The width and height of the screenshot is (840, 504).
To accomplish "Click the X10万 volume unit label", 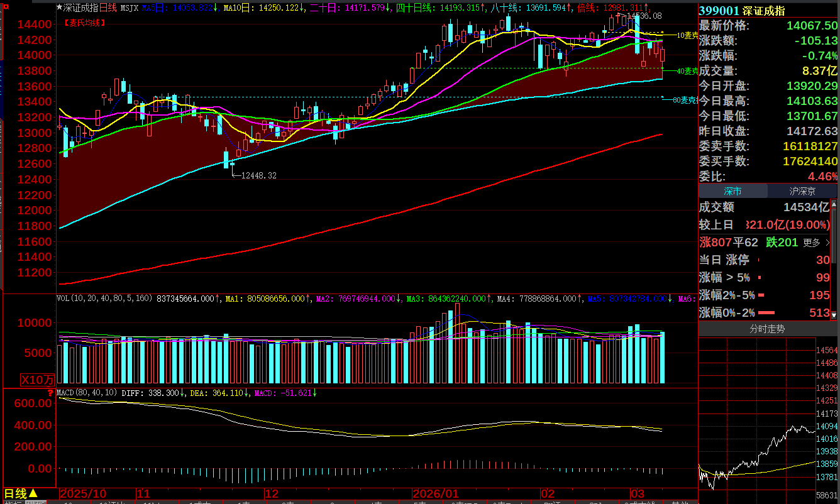I will (x=38, y=380).
